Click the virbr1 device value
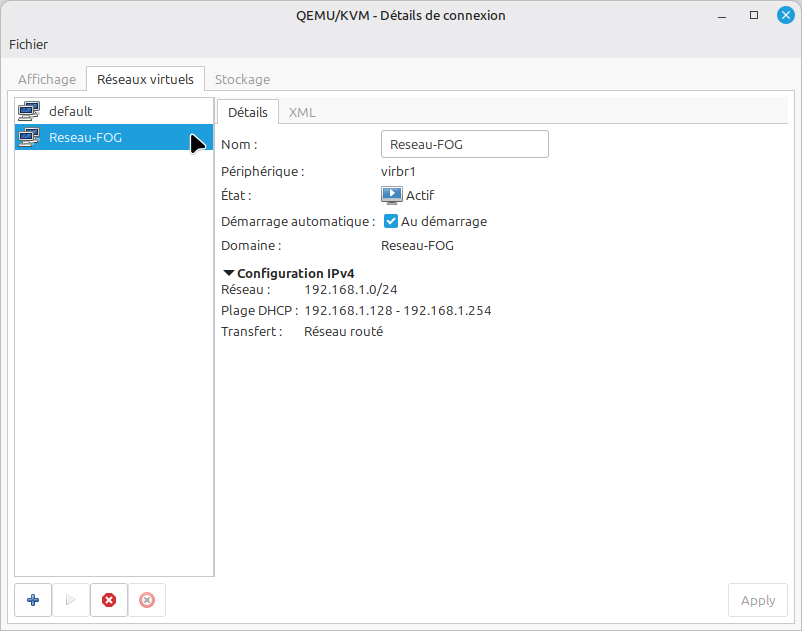The image size is (802, 631). click(x=398, y=171)
